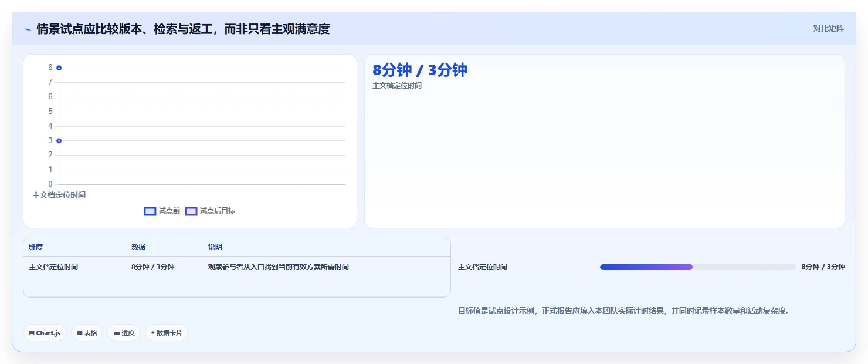This screenshot has height=364, width=868.
Task: Click the Chart.js tag button
Action: tap(45, 333)
